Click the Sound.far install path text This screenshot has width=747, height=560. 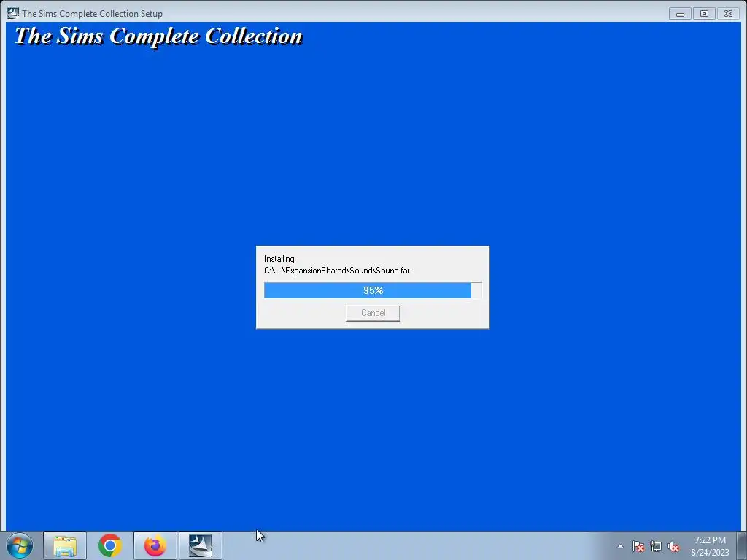[337, 271]
